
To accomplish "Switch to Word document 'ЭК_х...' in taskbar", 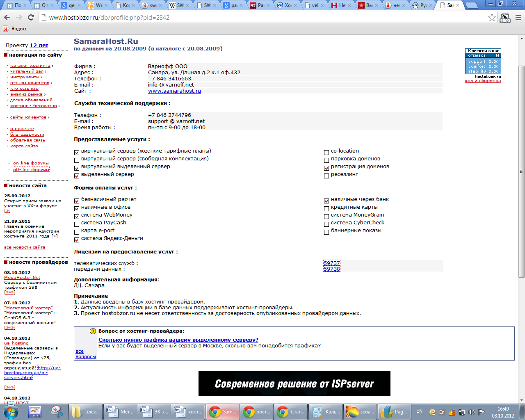I will [x=154, y=412].
